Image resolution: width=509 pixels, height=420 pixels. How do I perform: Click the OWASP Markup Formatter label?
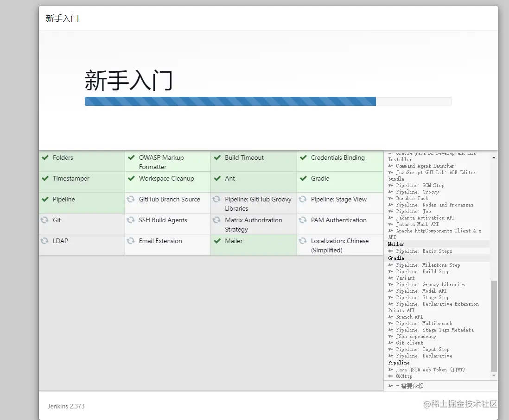pos(161,162)
